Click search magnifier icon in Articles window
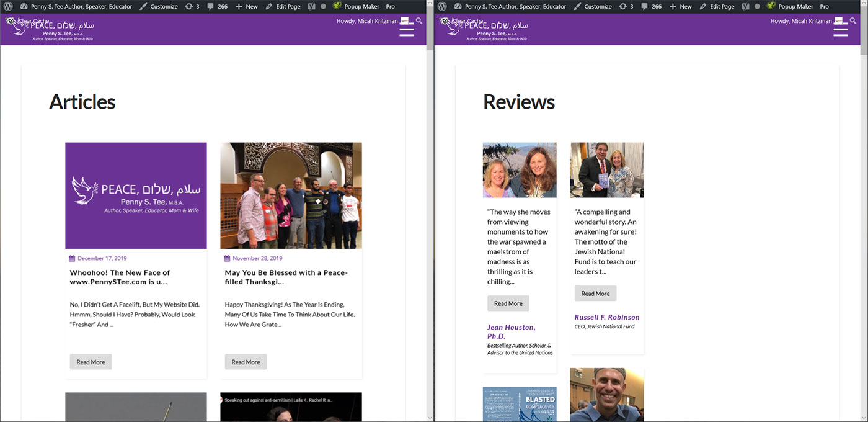The height and width of the screenshot is (422, 868). [x=419, y=21]
